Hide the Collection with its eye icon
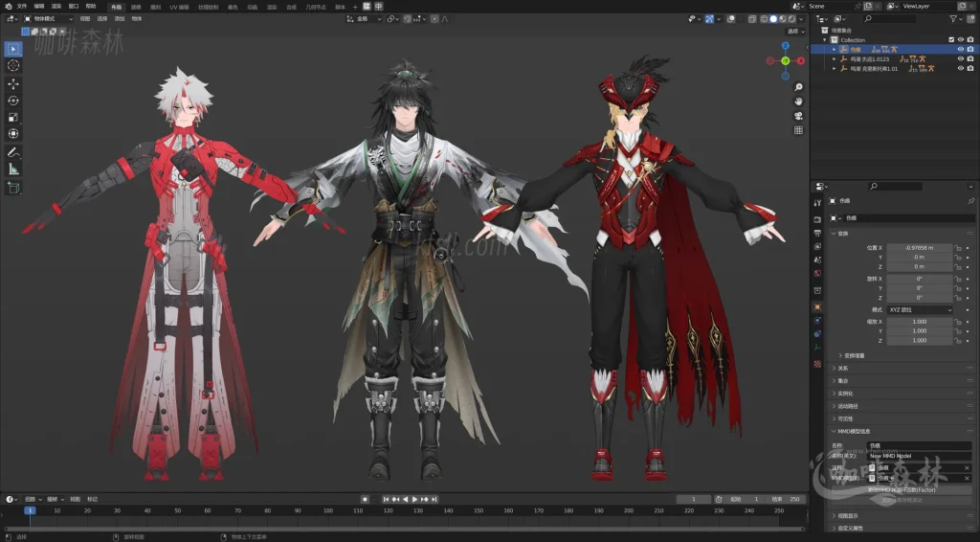The width and height of the screenshot is (980, 542). pos(961,39)
